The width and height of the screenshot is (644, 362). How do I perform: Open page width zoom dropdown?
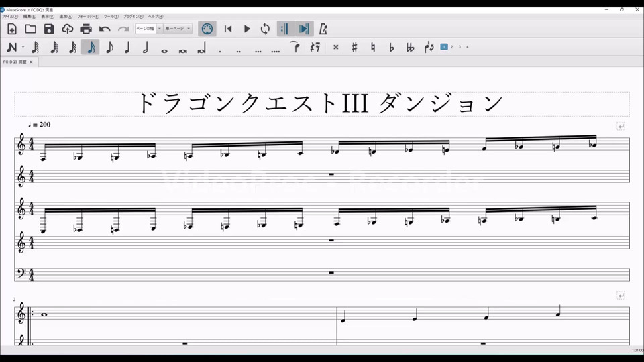pyautogui.click(x=149, y=29)
